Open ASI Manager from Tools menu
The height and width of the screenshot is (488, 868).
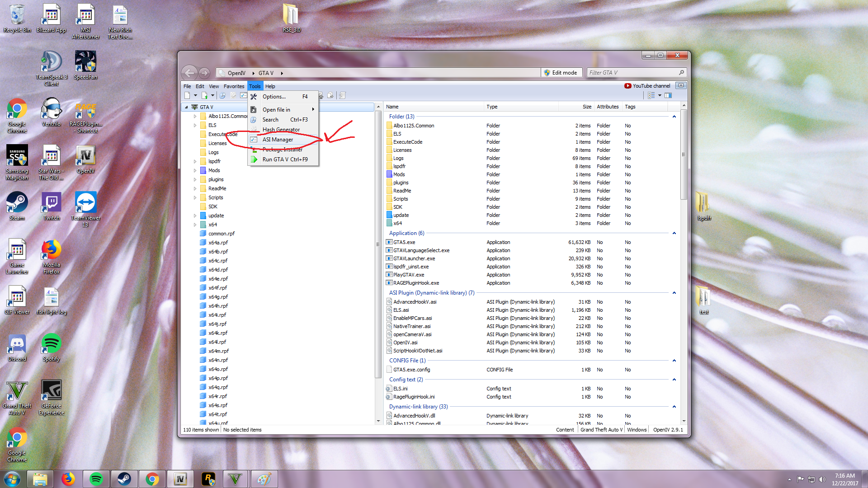coord(278,140)
